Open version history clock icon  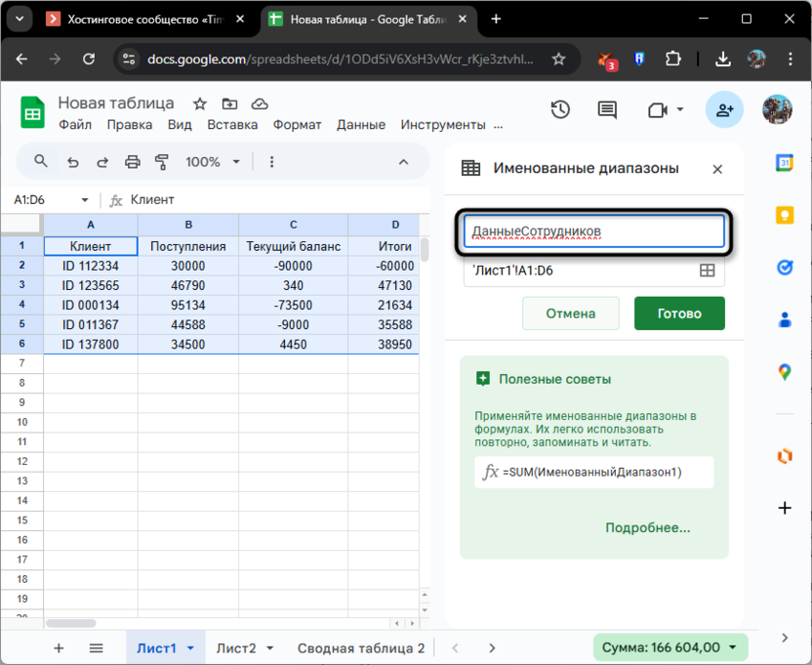560,110
